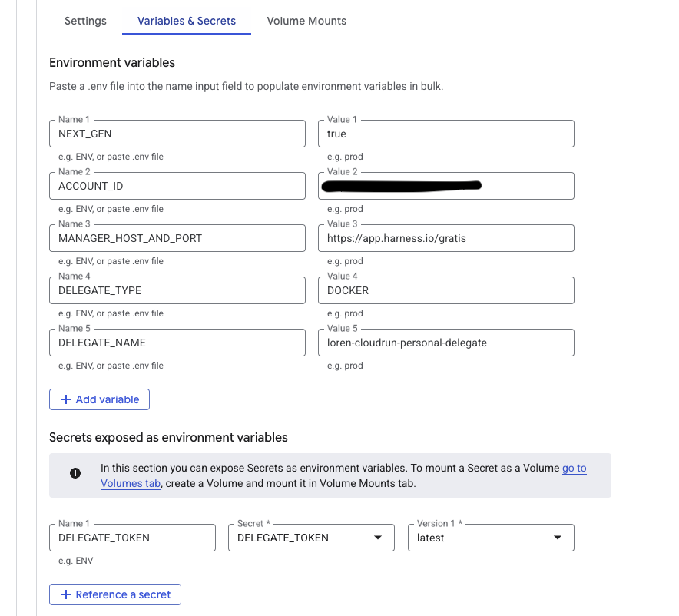This screenshot has width=679, height=616.
Task: Click the app.harness.io/gratis value field
Action: [x=446, y=238]
